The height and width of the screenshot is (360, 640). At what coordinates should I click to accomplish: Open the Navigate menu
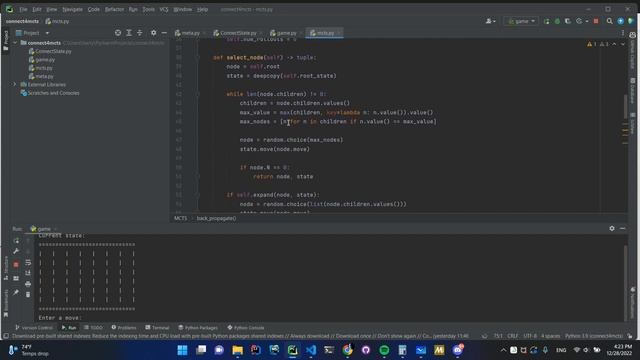[72, 9]
